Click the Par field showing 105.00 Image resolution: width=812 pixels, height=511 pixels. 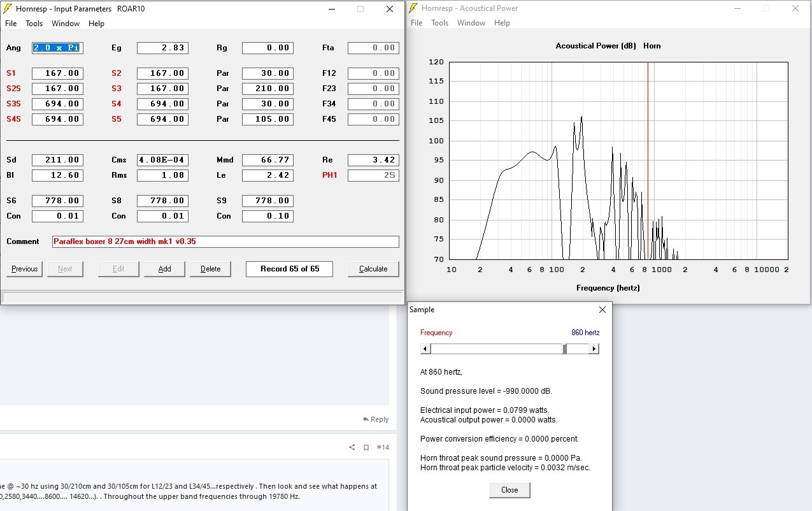(267, 119)
